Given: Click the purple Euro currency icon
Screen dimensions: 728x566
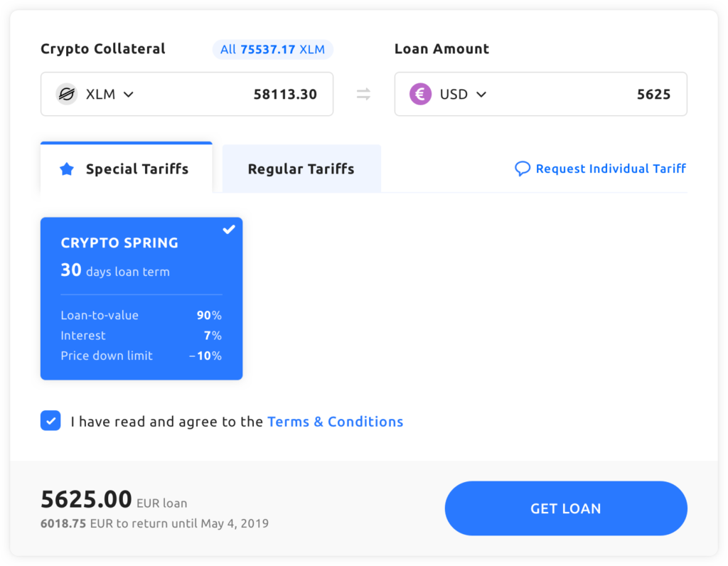Looking at the screenshot, I should click(420, 94).
